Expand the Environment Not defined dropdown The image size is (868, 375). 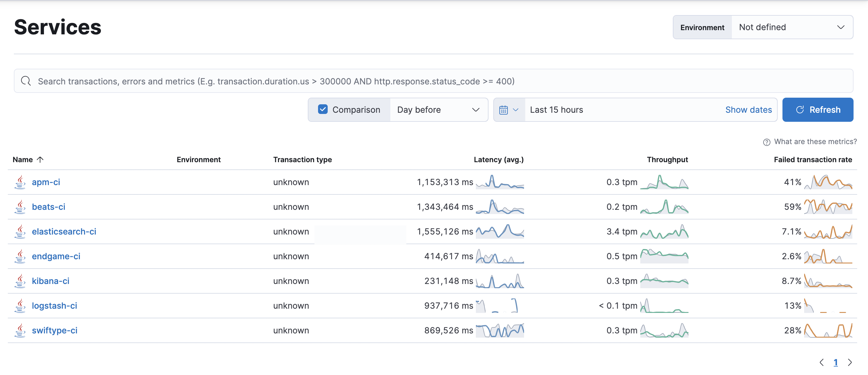(792, 27)
